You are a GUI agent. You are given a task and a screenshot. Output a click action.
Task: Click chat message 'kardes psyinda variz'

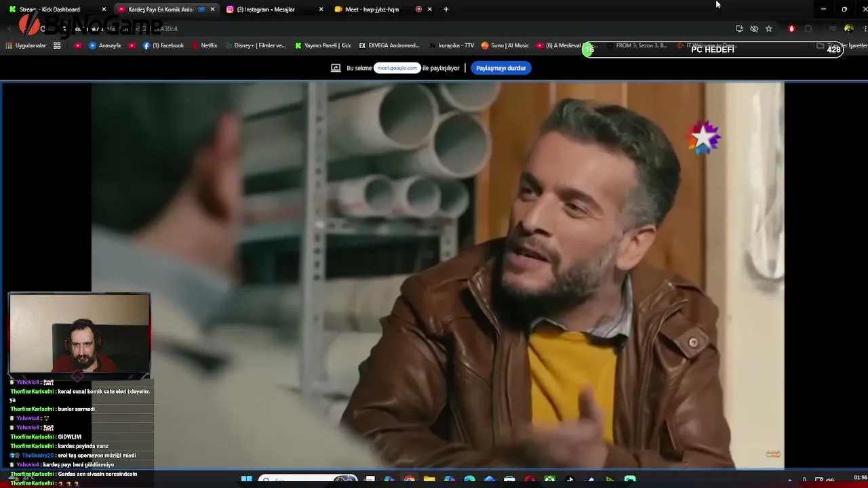pyautogui.click(x=59, y=446)
